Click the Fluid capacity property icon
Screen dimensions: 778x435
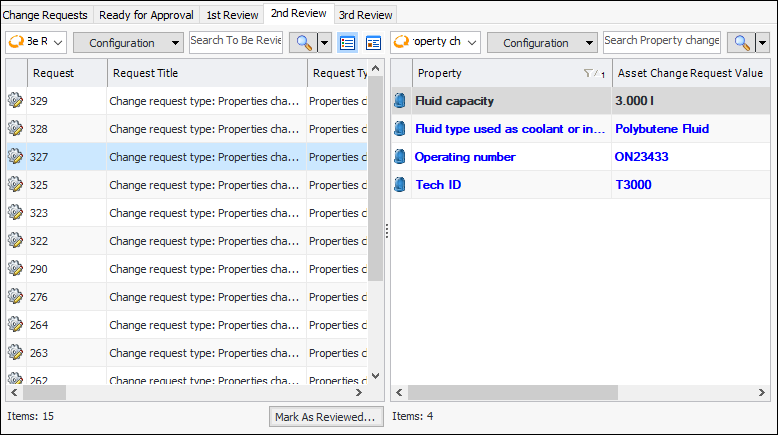tap(401, 101)
